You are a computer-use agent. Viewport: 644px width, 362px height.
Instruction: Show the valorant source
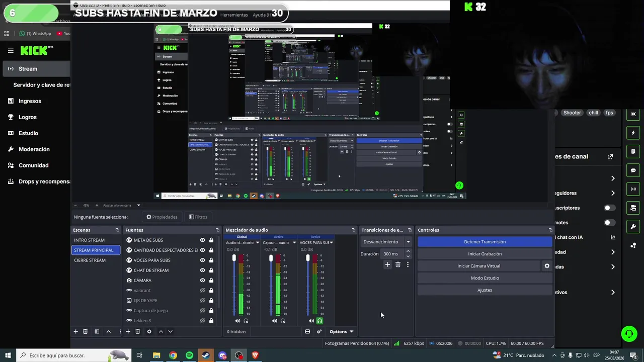202,291
